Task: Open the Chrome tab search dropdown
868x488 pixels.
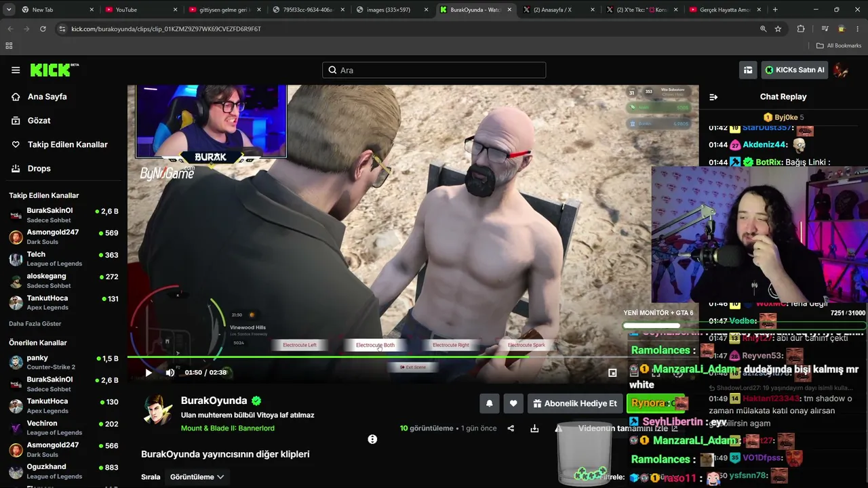Action: [x=9, y=9]
